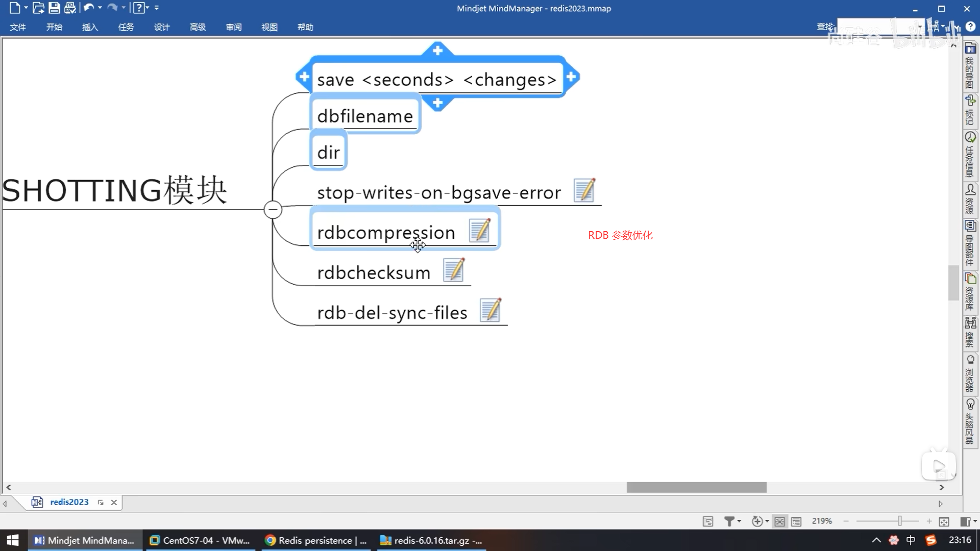Viewport: 980px width, 551px height.
Task: Click the plus handle right of save topic
Action: coord(571,77)
